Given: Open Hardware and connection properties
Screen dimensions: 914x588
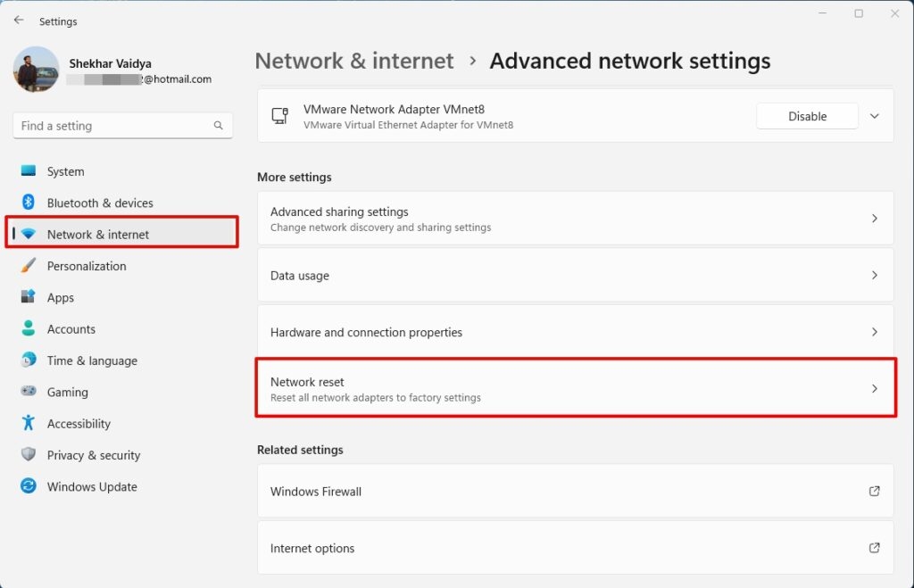Looking at the screenshot, I should point(576,332).
